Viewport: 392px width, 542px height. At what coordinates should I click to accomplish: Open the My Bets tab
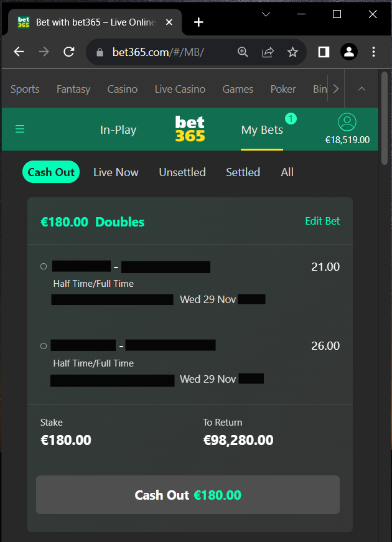coord(262,130)
